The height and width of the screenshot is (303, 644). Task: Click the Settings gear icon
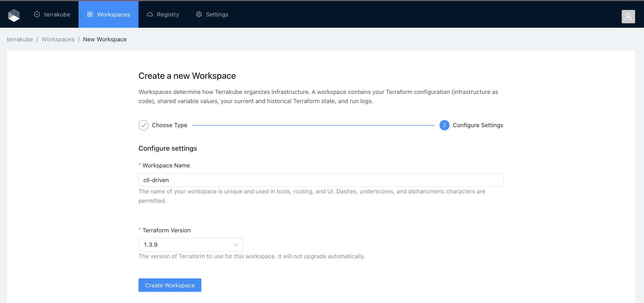click(x=199, y=14)
